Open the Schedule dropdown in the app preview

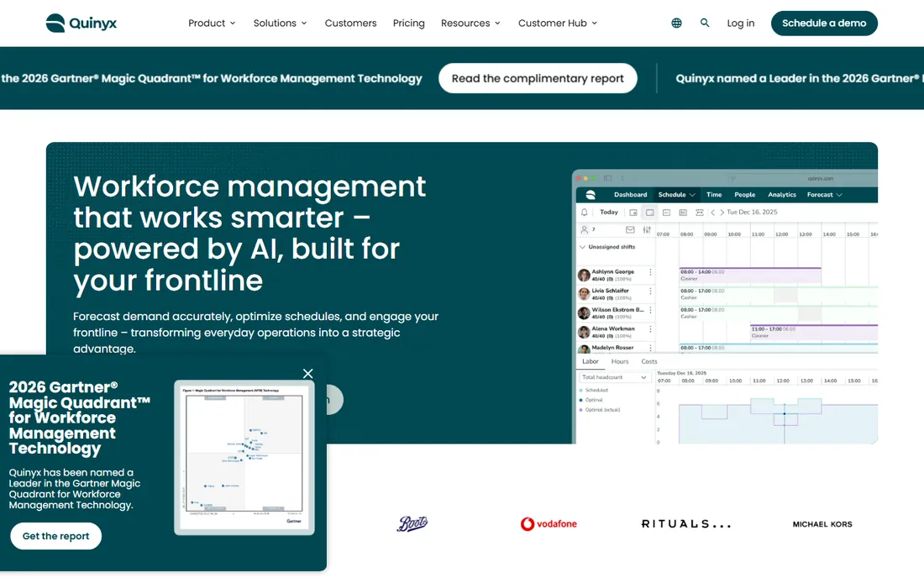[676, 195]
